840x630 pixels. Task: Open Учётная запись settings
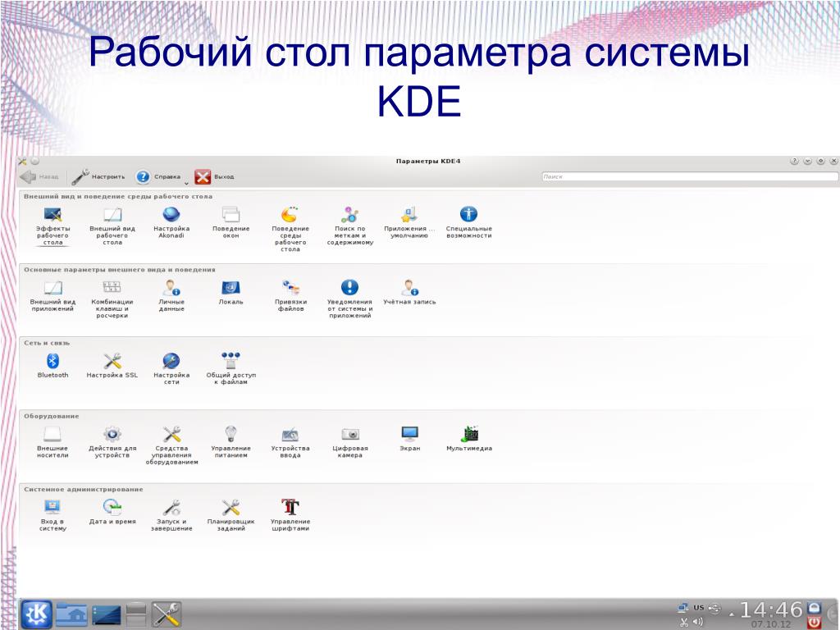tap(409, 293)
